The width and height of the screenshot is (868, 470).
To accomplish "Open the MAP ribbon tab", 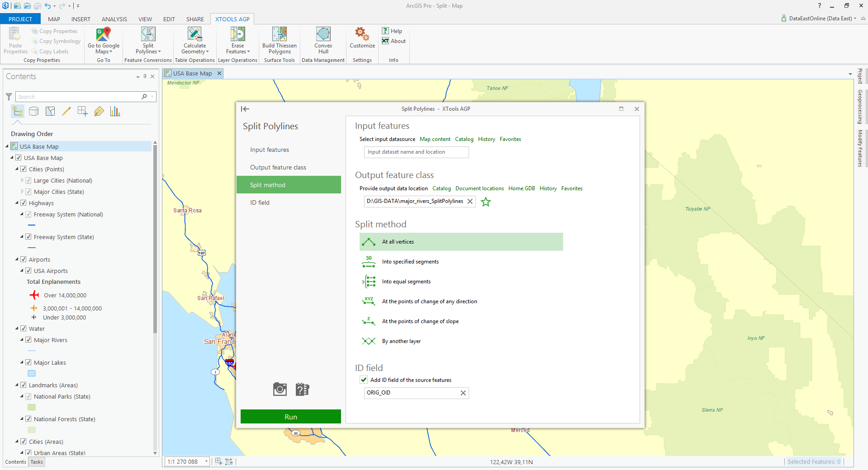I will pyautogui.click(x=54, y=19).
